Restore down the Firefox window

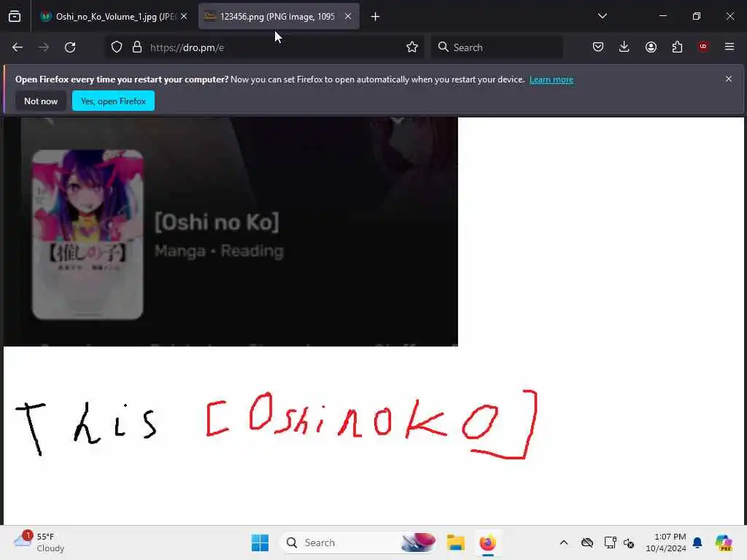click(x=696, y=16)
